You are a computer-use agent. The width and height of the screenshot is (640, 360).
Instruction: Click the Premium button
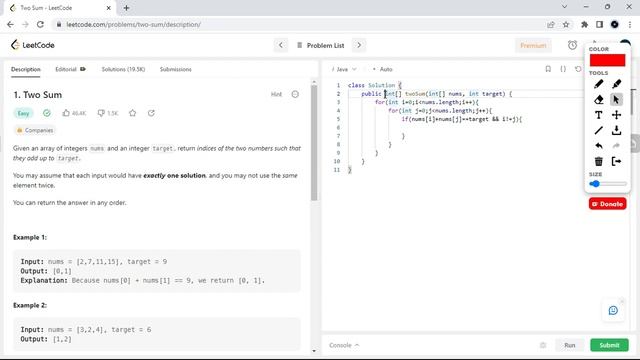(x=533, y=45)
